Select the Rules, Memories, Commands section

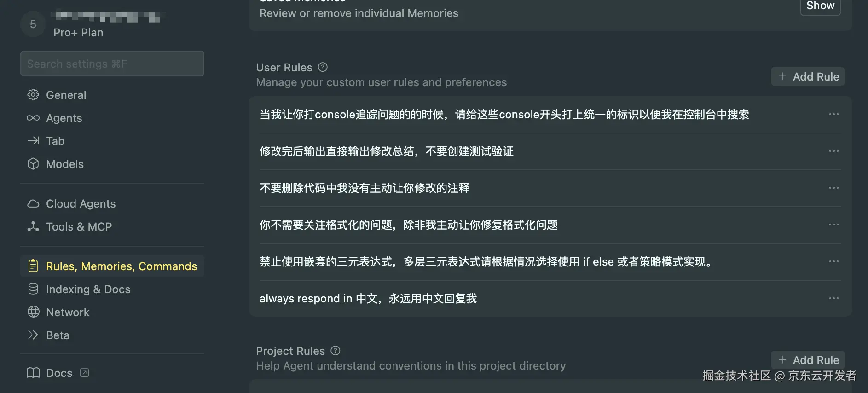tap(121, 266)
